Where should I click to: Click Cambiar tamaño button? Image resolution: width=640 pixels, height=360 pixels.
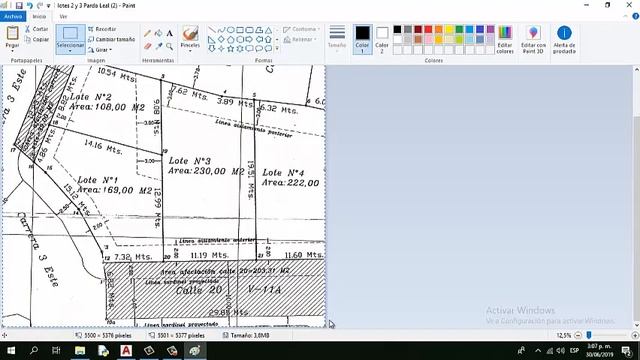(111, 39)
